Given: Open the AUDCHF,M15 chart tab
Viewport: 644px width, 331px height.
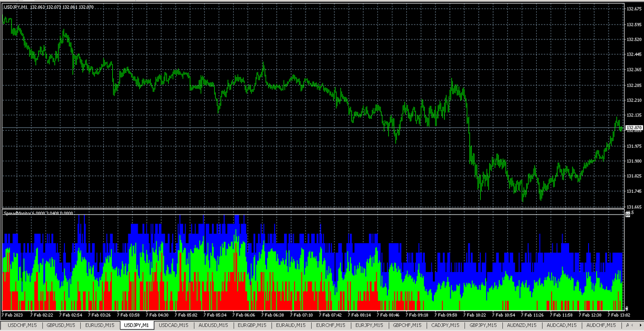Looking at the screenshot, I should (x=602, y=326).
